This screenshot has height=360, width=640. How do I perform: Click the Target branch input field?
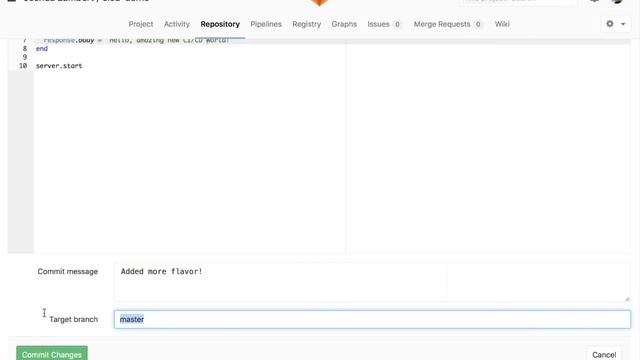372,319
